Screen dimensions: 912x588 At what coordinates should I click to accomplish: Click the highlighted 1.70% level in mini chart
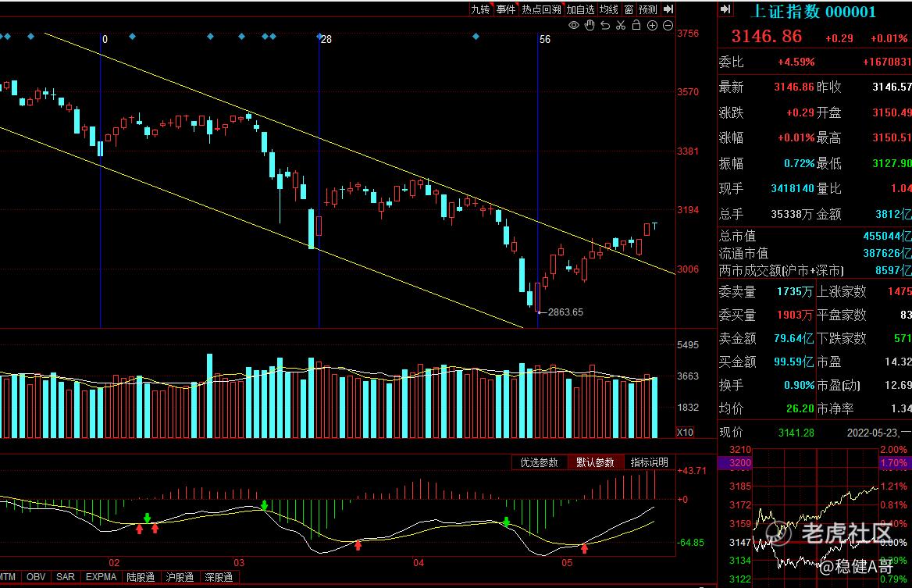(893, 463)
